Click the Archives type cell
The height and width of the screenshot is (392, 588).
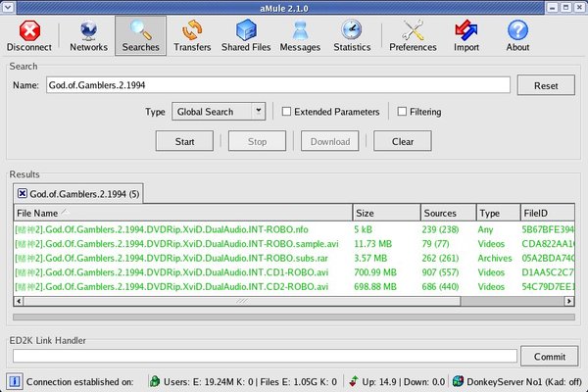tap(495, 258)
